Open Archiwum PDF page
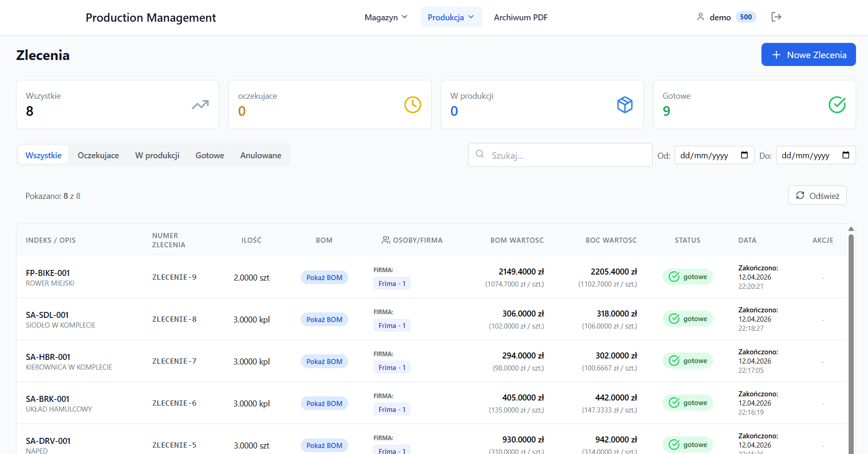This screenshot has width=868, height=454. (x=521, y=17)
